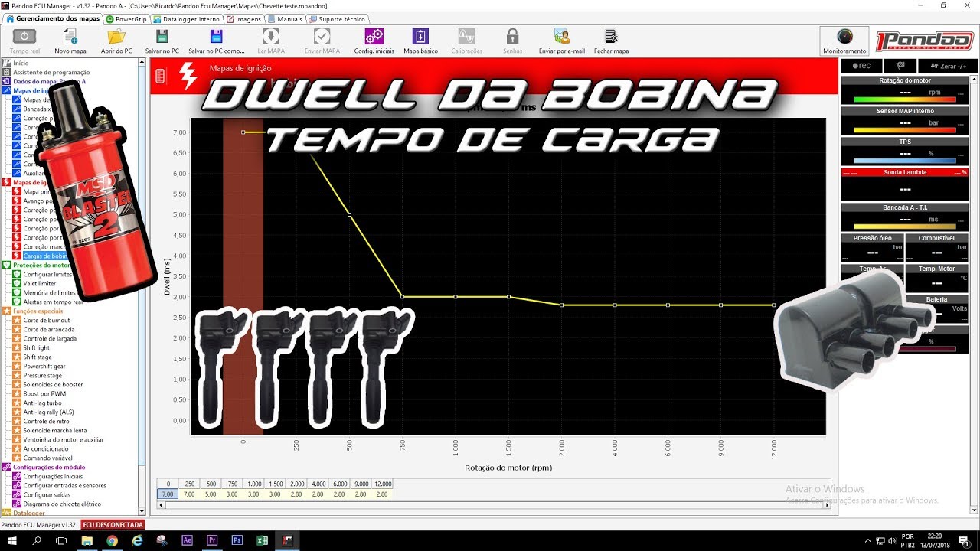This screenshot has height=551, width=980.
Task: Open Configurar entradas e sensores
Action: click(x=64, y=485)
